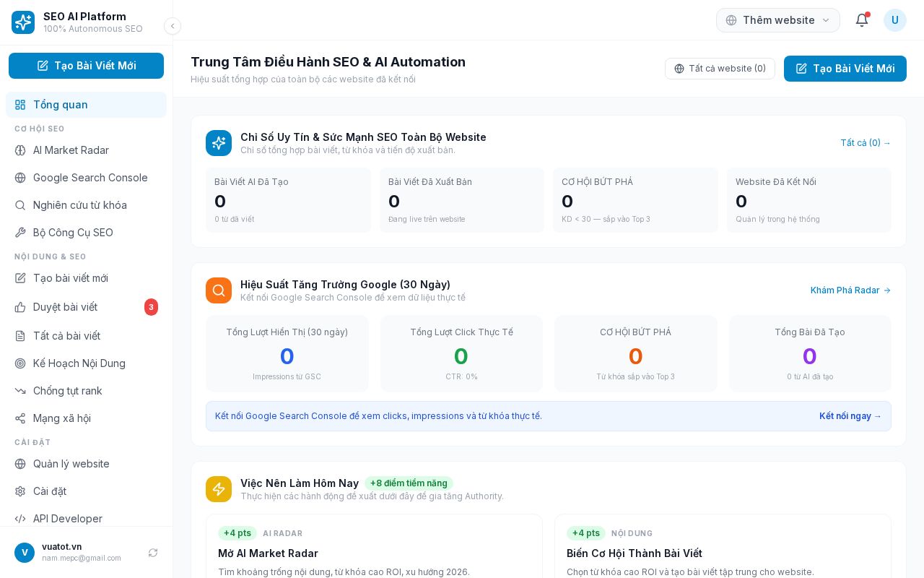Click the lightning icon beside Việc Nên Làm Hôm Nay

[219, 489]
